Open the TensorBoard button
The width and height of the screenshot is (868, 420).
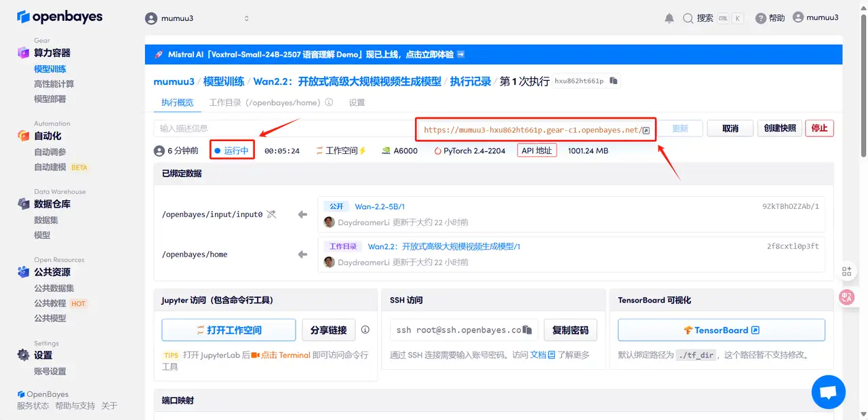pos(722,330)
